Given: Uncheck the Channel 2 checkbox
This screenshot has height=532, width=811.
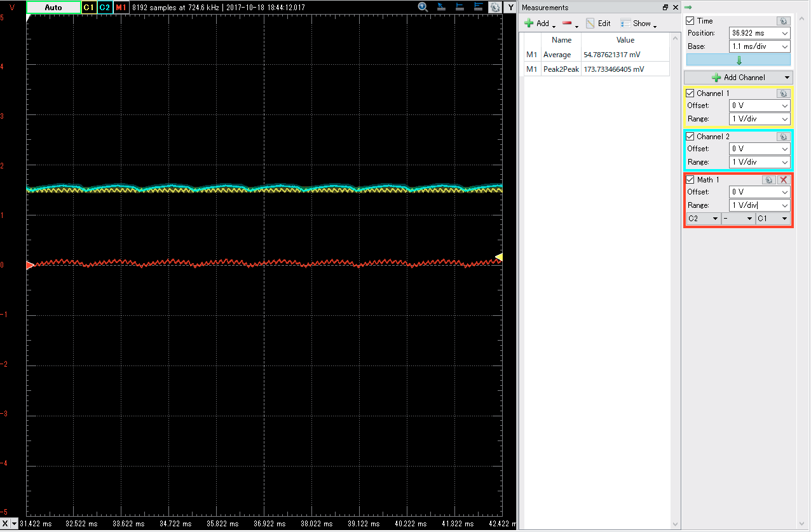Looking at the screenshot, I should (x=691, y=137).
